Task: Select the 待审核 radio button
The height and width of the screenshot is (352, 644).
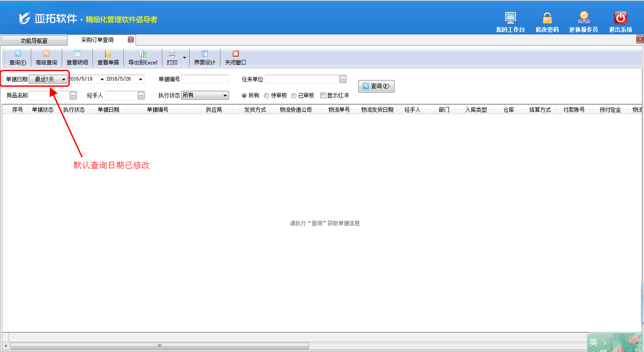Action: 267,96
